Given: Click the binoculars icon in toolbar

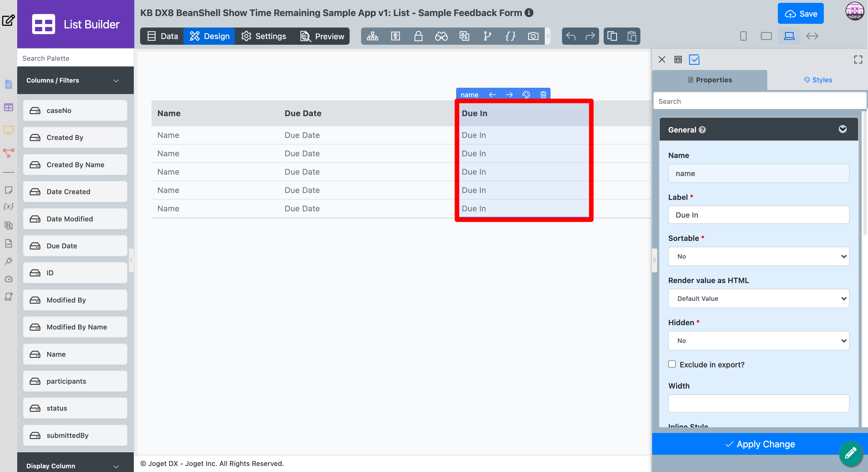Looking at the screenshot, I should pyautogui.click(x=441, y=36).
